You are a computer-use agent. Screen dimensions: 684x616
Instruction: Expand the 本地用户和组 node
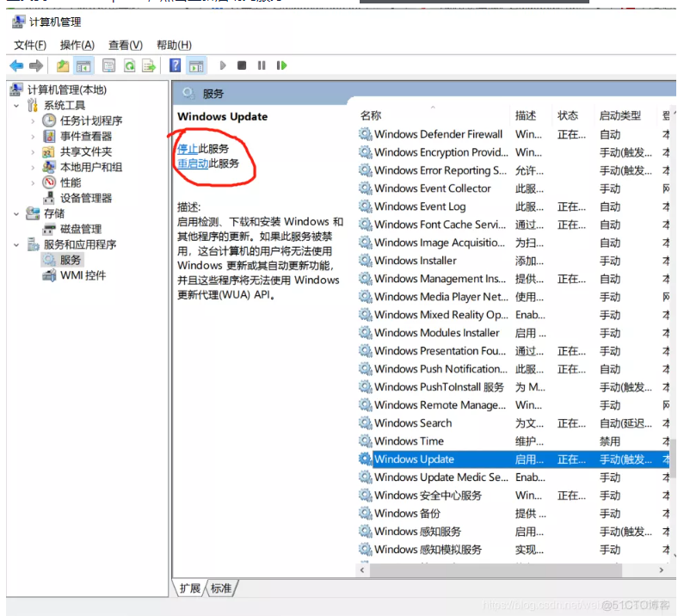coord(33,168)
